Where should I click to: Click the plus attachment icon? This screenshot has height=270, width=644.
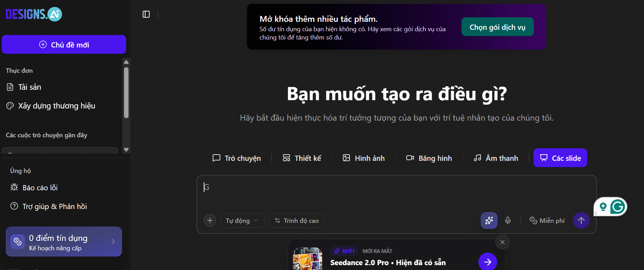tap(210, 220)
